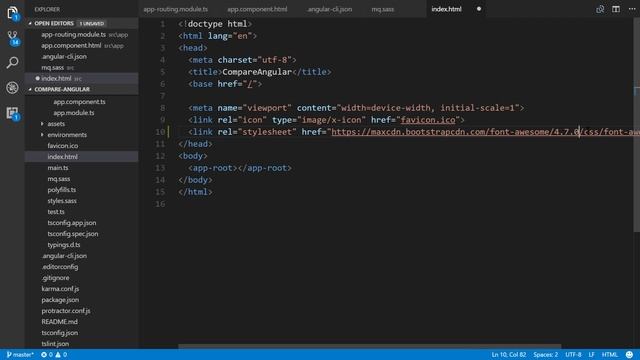This screenshot has width=640, height=360.
Task: Split the editor with split icon
Action: click(x=616, y=9)
